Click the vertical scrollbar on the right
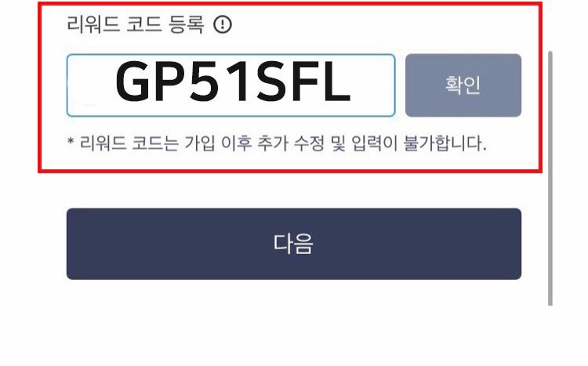The width and height of the screenshot is (588, 366). click(x=550, y=178)
